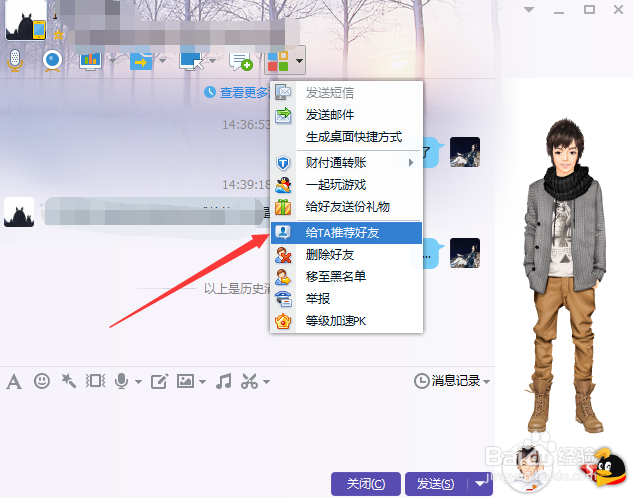633x498 pixels.
Task: Click the QQ penguin icon at bottom right
Action: pos(609,468)
